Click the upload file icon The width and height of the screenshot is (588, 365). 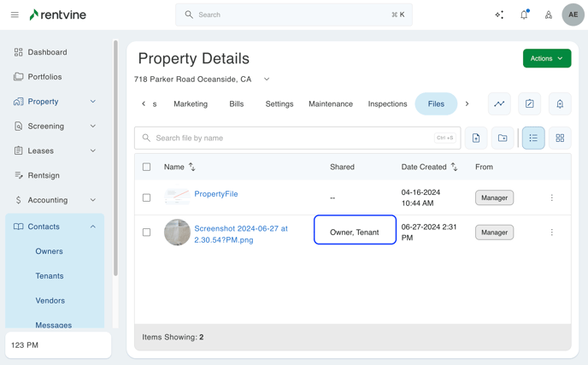pyautogui.click(x=476, y=138)
